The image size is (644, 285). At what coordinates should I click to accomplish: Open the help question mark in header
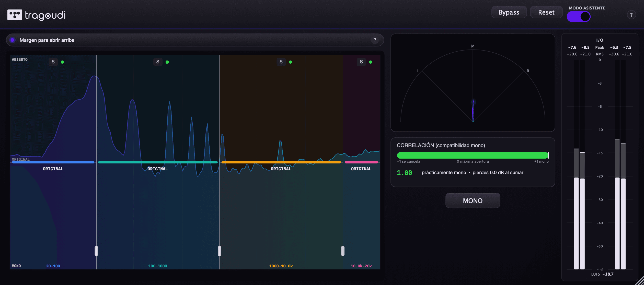631,15
